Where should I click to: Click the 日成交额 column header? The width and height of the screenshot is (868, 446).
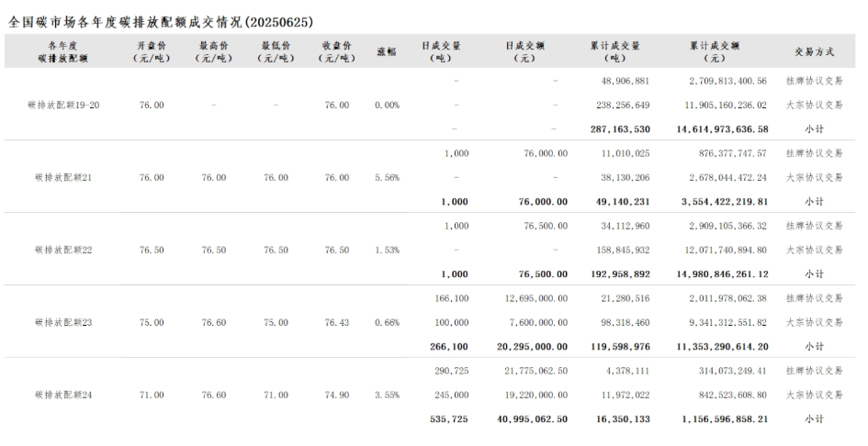click(x=531, y=51)
